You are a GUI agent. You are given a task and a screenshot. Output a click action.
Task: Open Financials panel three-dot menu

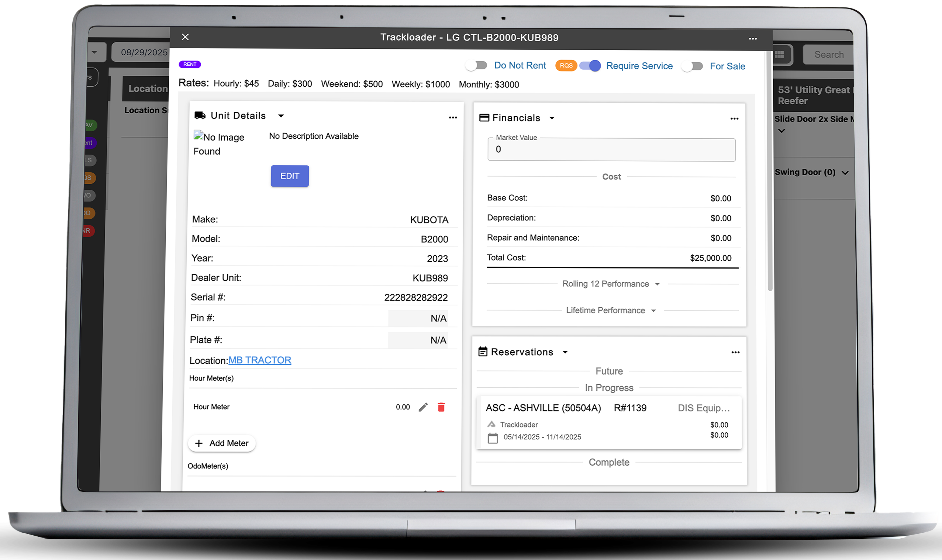click(734, 119)
